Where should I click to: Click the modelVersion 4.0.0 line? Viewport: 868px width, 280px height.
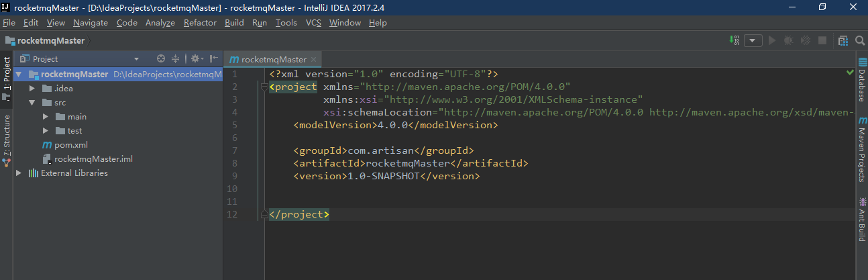click(396, 125)
